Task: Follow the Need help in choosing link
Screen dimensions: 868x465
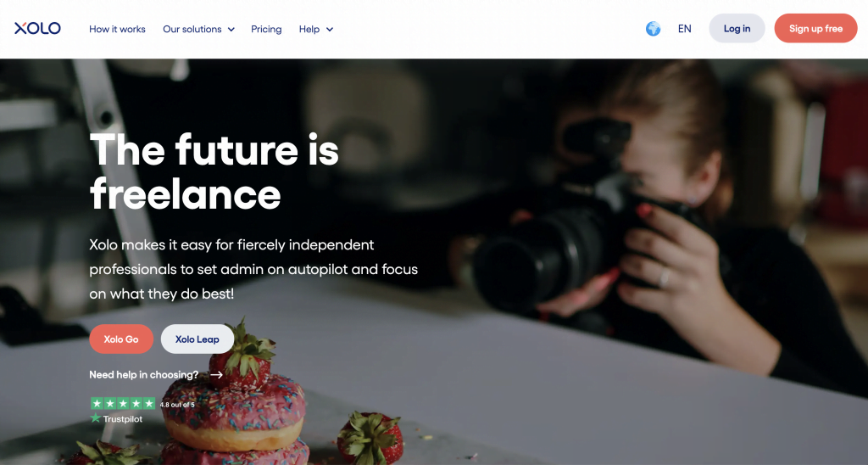Action: click(x=144, y=375)
